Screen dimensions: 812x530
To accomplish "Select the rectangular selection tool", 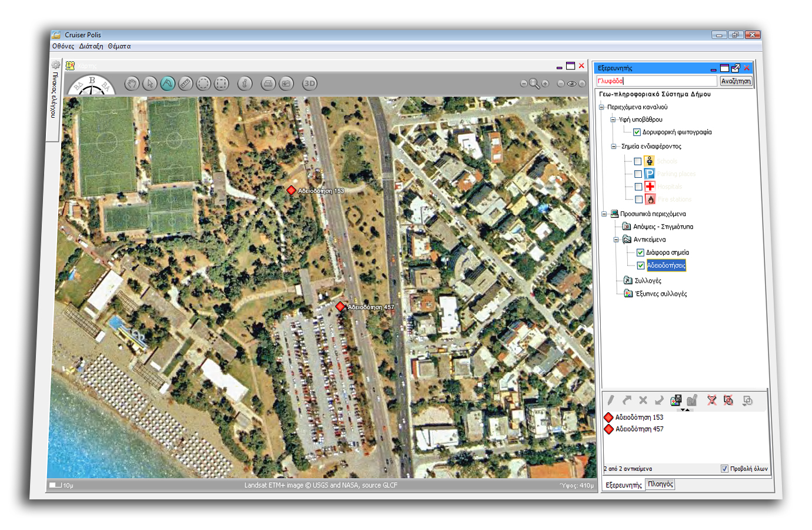I will tap(221, 84).
